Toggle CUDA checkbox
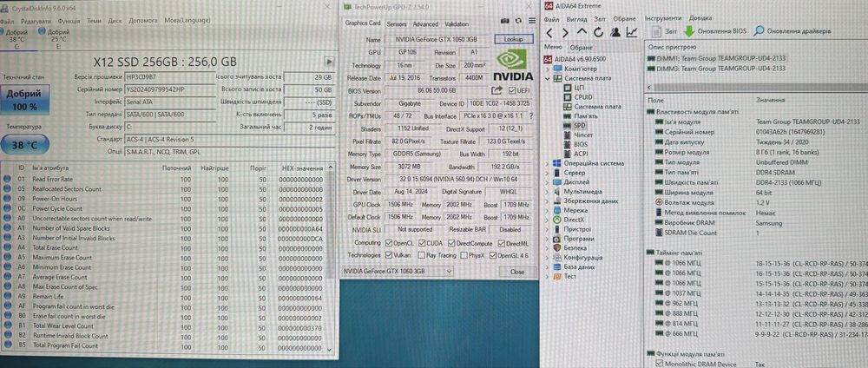868x368 pixels. [423, 243]
